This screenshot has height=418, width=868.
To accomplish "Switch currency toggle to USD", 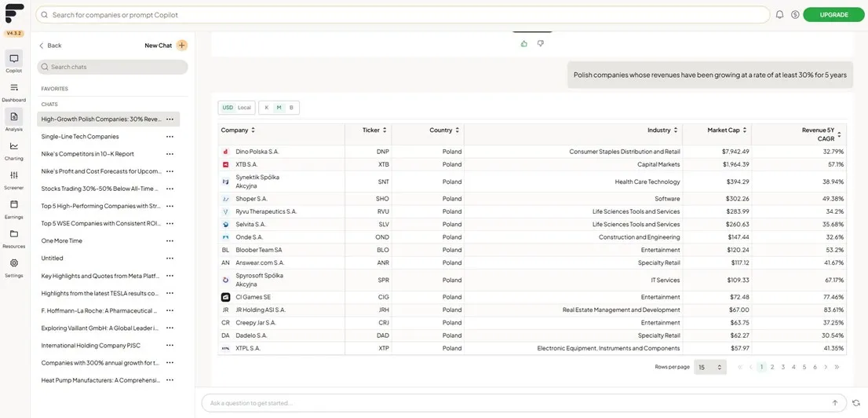I will click(228, 108).
